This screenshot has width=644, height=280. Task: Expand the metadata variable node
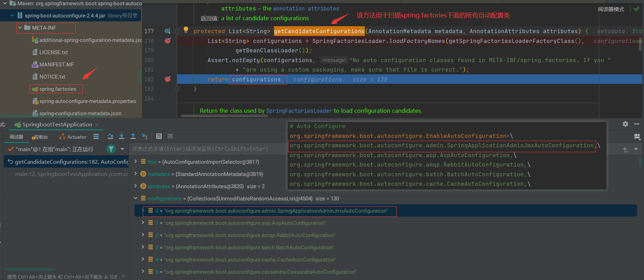136,174
